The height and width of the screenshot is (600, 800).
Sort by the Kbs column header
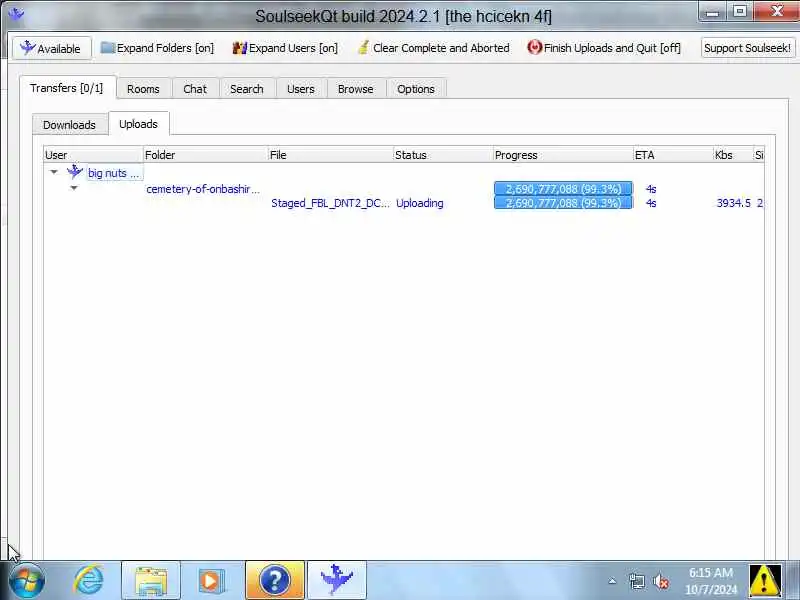(x=733, y=155)
